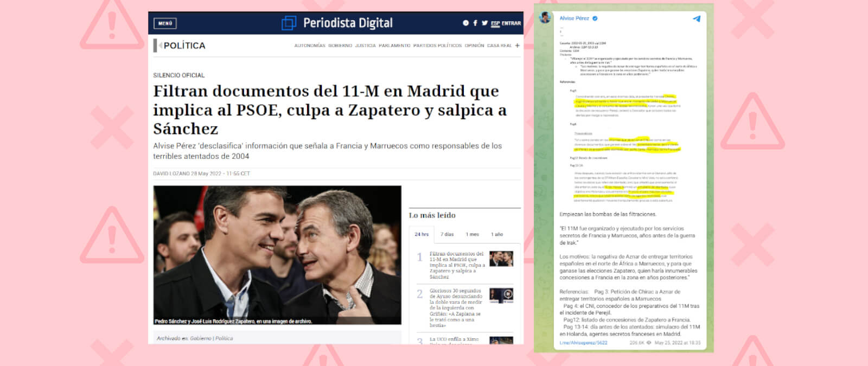Viewport: 868px width, 366px height.
Task: Click the round icon left of Facebook
Action: [465, 23]
